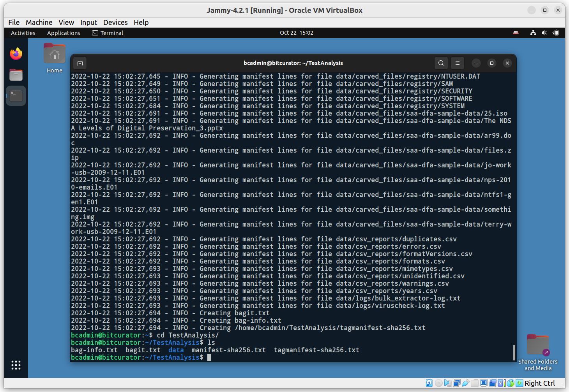The width and height of the screenshot is (569, 392).
Task: Show Applications grid button
Action: 16,365
